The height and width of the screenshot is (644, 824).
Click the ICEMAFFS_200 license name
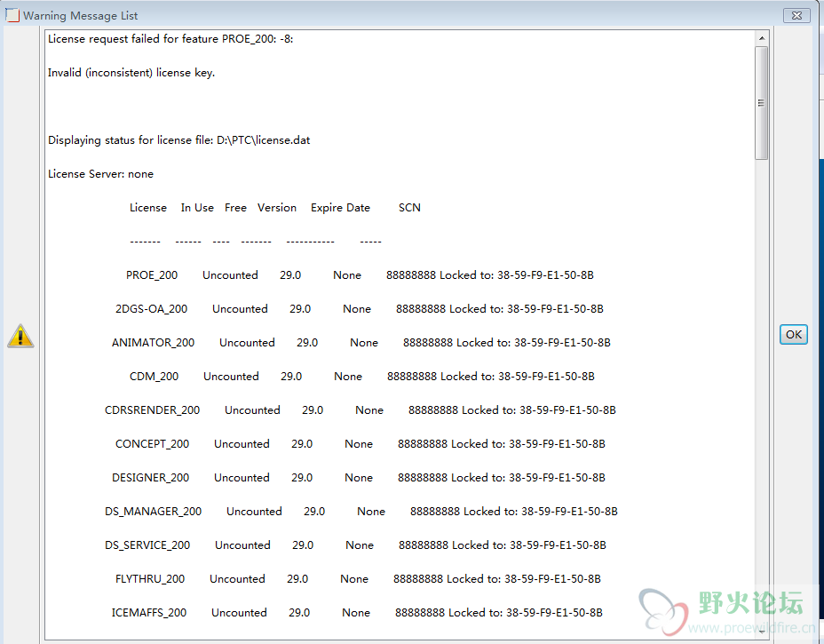[x=148, y=612]
